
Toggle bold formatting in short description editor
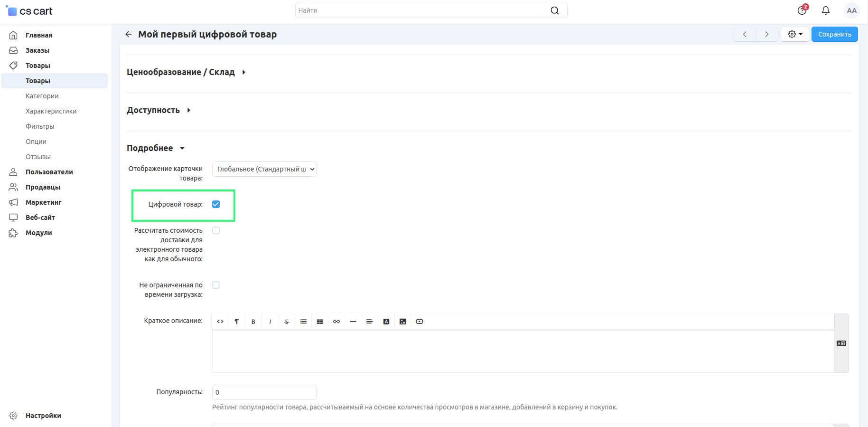253,322
